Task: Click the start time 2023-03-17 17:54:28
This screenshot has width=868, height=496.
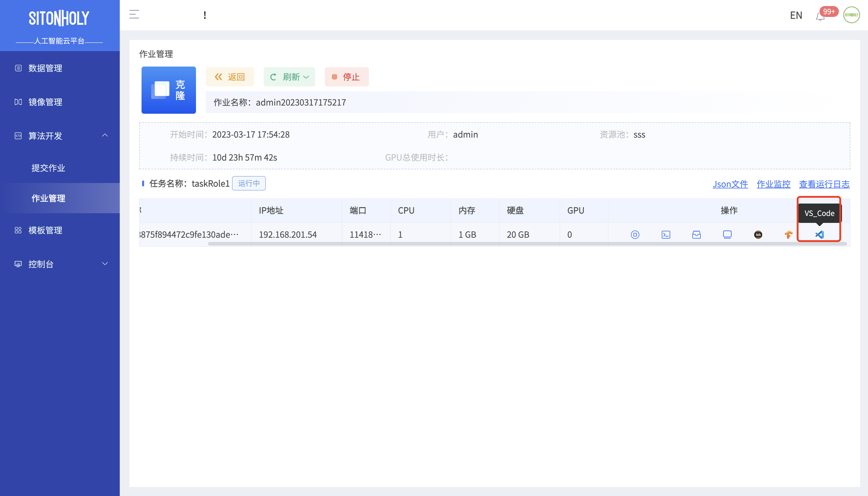Action: (x=251, y=135)
